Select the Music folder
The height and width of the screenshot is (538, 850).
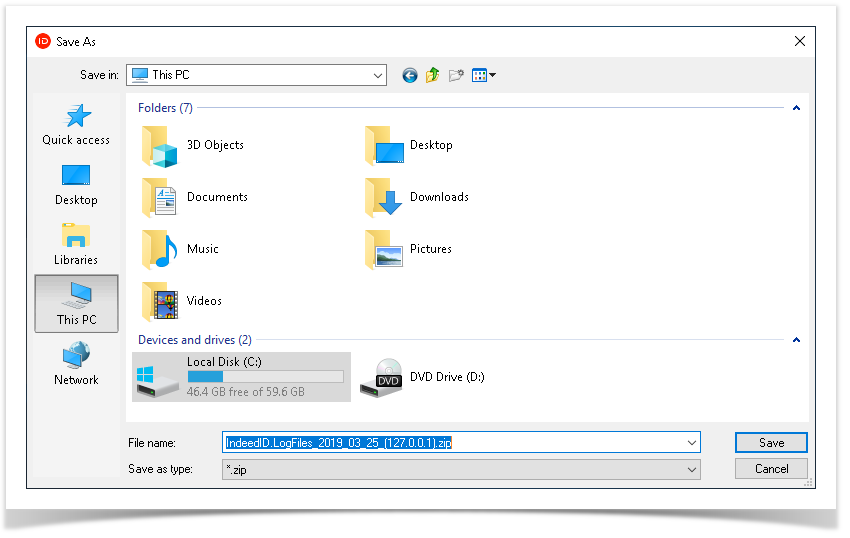(x=202, y=249)
